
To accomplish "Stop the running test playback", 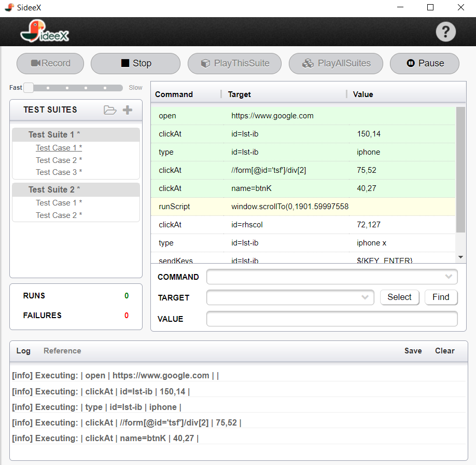I will tap(136, 63).
